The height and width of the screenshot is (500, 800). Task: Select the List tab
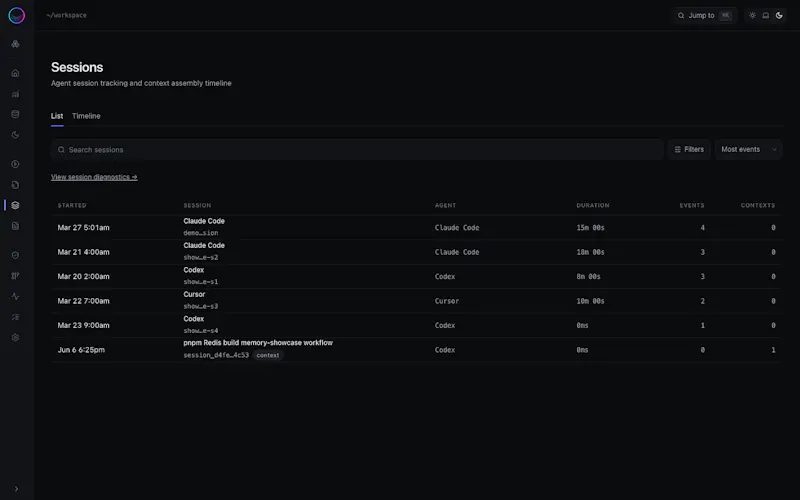click(57, 116)
